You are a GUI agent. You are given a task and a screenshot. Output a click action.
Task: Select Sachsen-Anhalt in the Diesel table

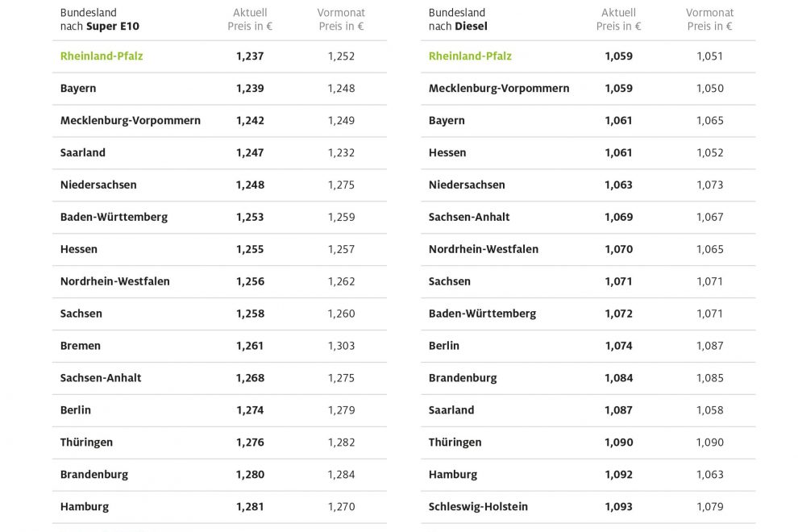469,217
